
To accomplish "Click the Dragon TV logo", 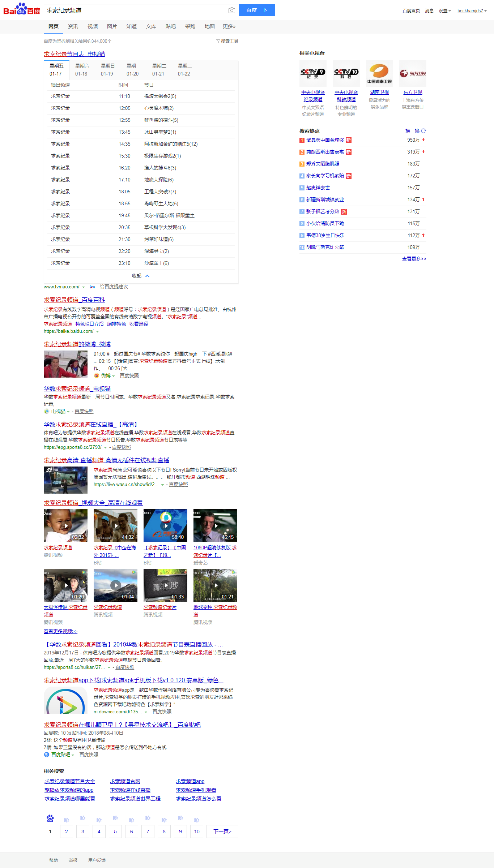I will click(413, 74).
